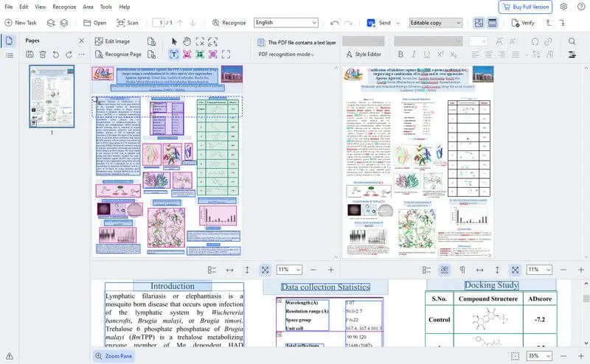Open the search magnifier icon
Screen dimensions: 590x364
coord(572,41)
